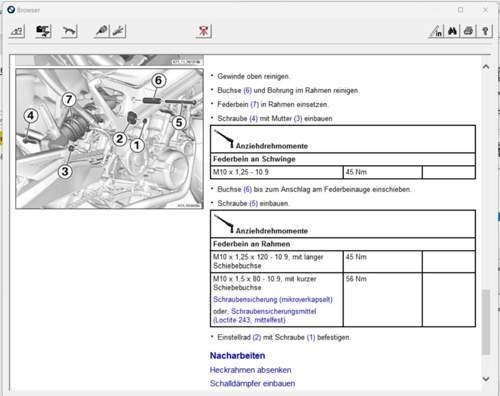Click torque wrench symbol in Schwinge table

(224, 139)
